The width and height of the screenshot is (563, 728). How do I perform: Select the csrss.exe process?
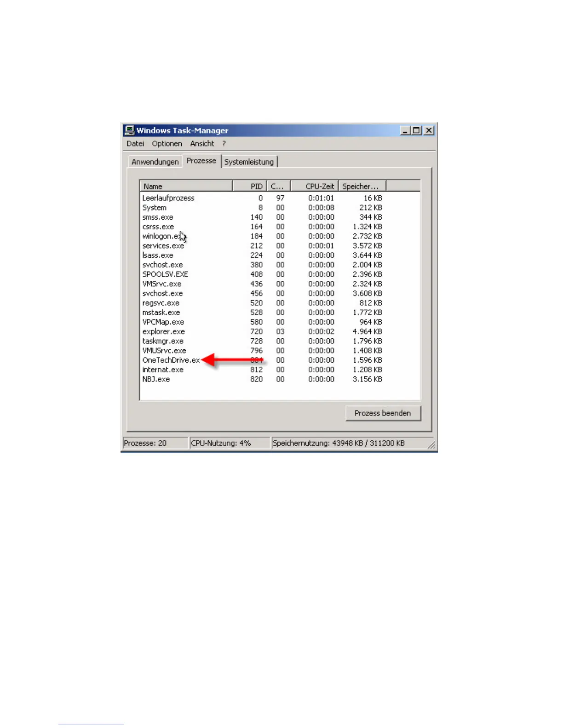262,227
